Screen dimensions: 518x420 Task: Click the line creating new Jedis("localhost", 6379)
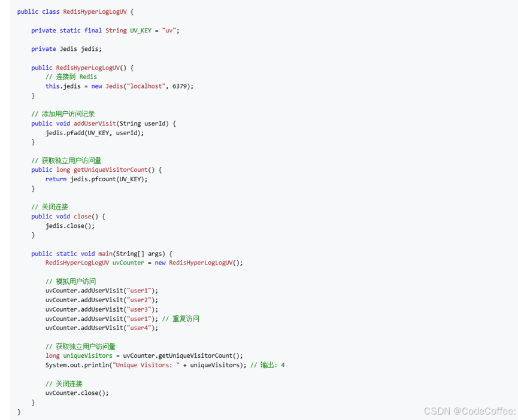[x=119, y=86]
